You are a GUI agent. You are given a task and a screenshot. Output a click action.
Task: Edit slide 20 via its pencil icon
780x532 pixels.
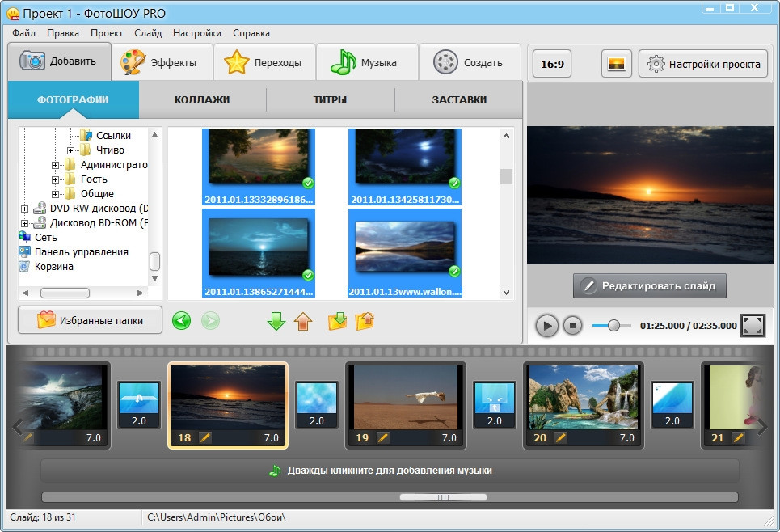[x=561, y=438]
